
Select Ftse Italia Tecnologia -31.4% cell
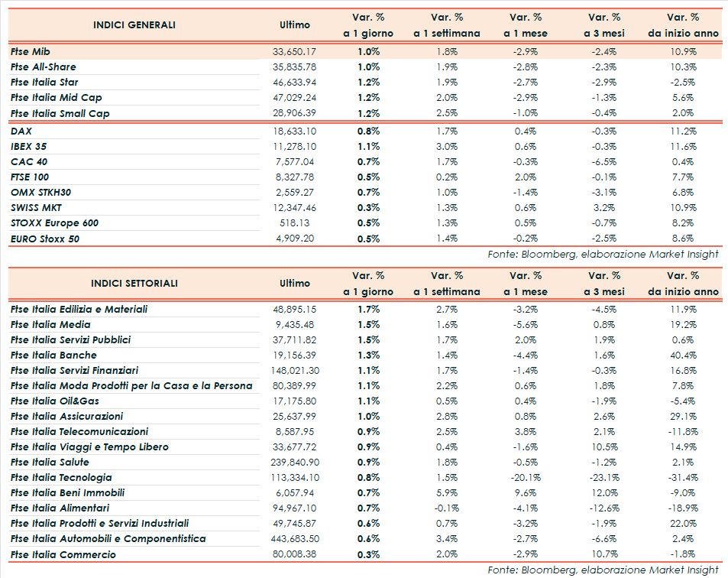682,477
